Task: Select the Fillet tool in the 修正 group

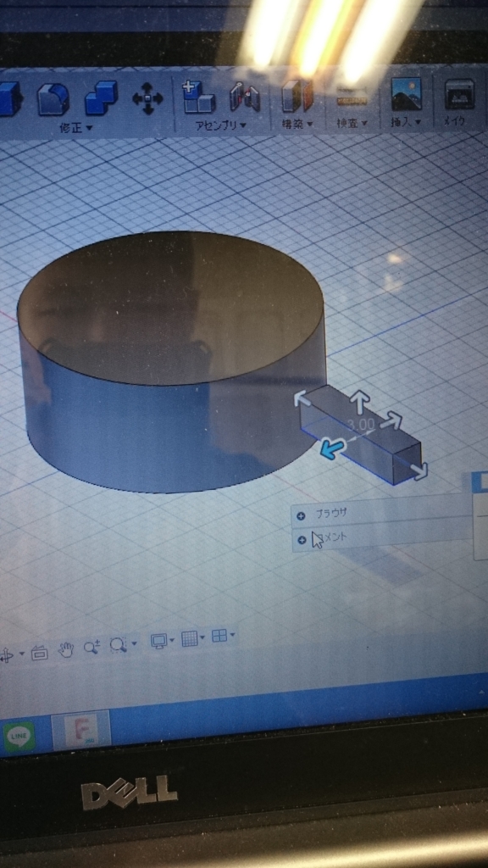Action: point(53,99)
